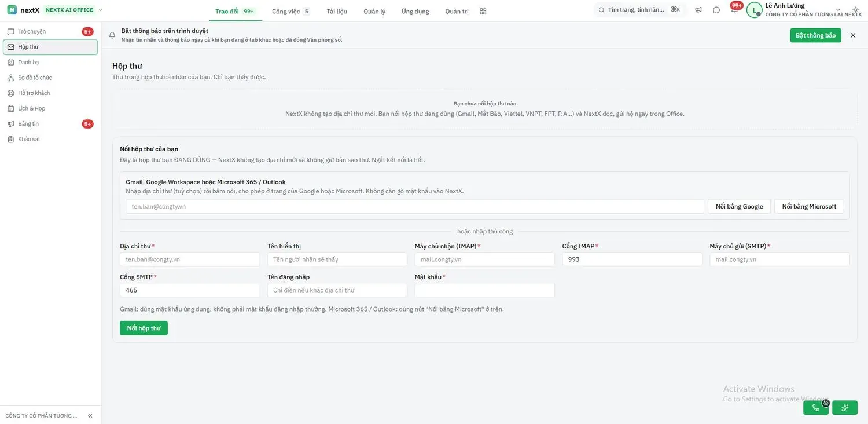This screenshot has width=868, height=424.
Task: Toggle the light/dark theme sun icon
Action: click(x=856, y=10)
